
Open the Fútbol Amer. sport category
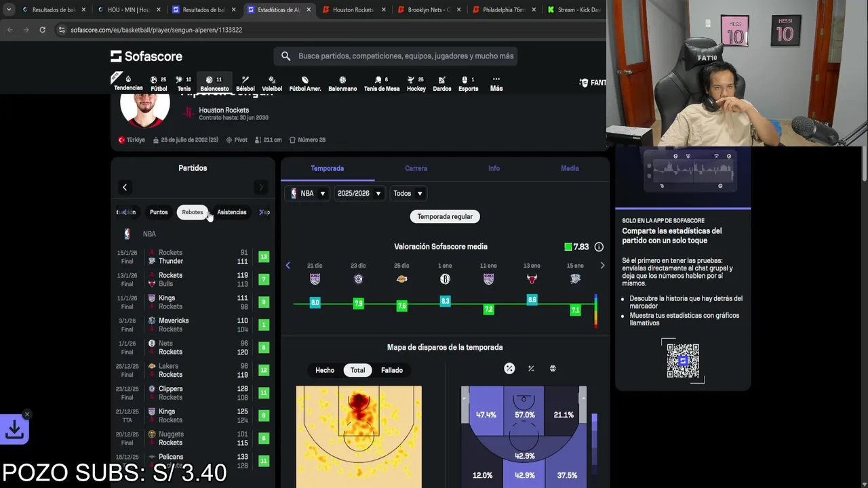(x=305, y=83)
